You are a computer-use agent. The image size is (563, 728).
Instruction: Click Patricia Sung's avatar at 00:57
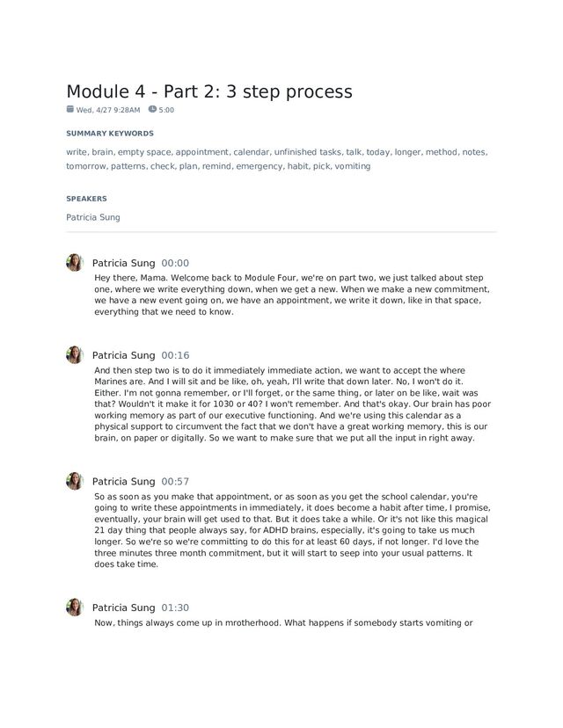point(74,481)
